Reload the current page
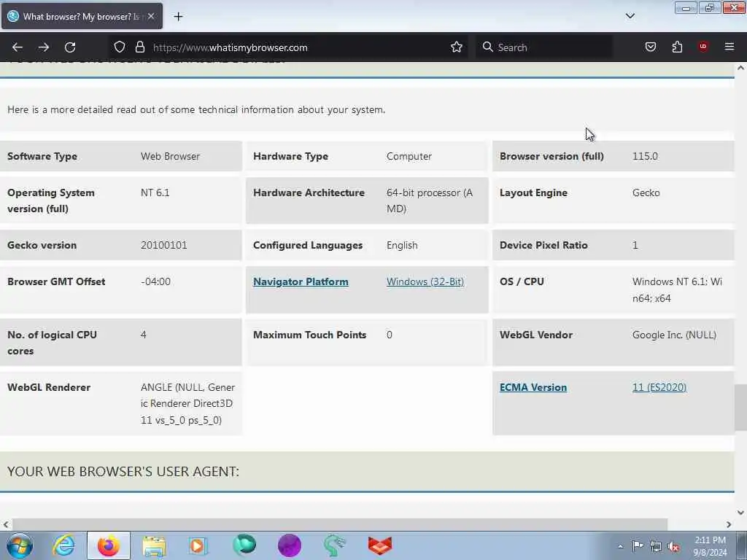This screenshot has height=560, width=747. [x=70, y=47]
